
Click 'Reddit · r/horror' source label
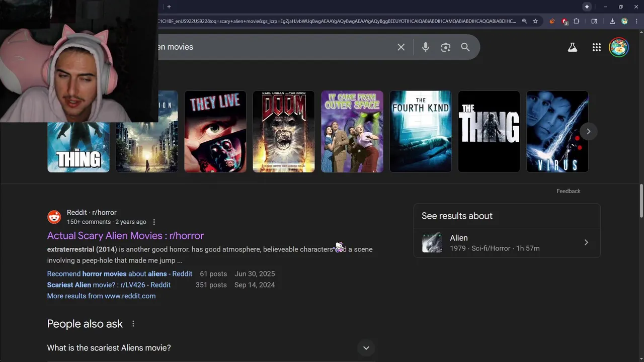[92, 213]
